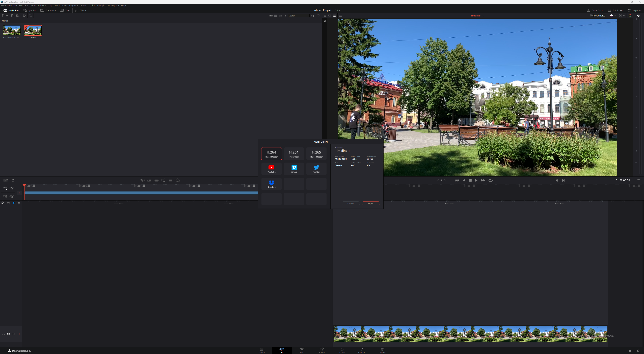Click the blue marker flag icon

click(x=13, y=203)
